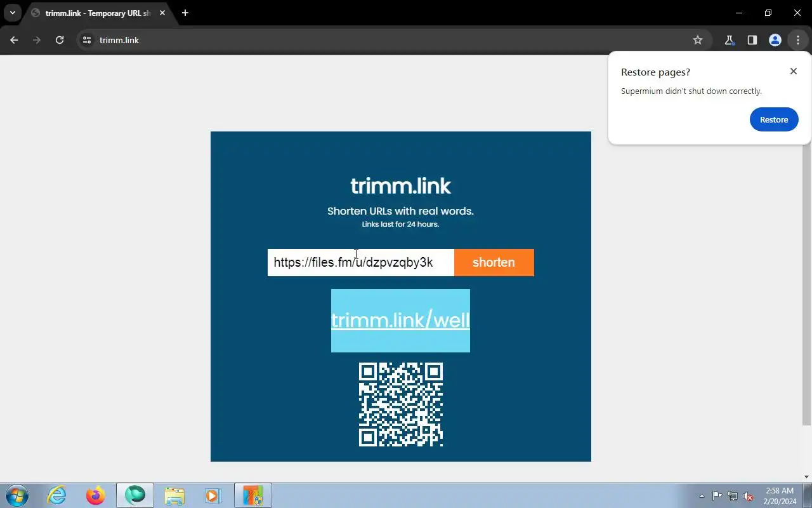This screenshot has height=508, width=812.
Task: Open the profile avatar menu
Action: [775, 40]
